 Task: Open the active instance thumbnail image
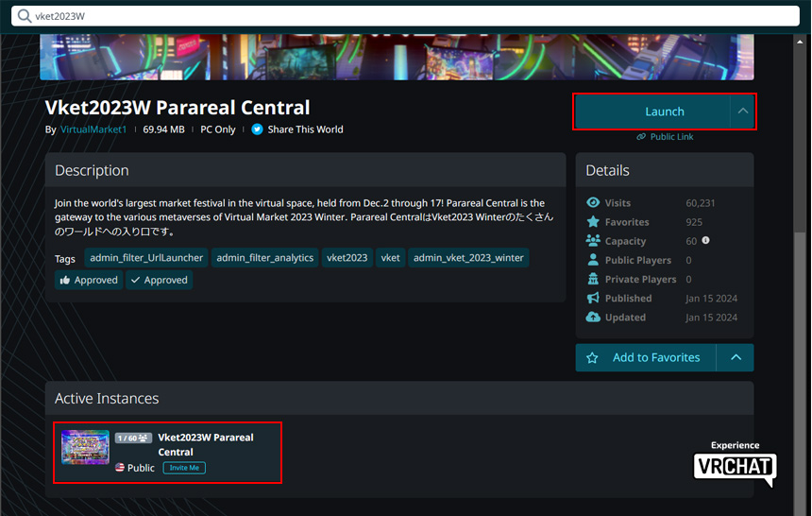tap(85, 447)
